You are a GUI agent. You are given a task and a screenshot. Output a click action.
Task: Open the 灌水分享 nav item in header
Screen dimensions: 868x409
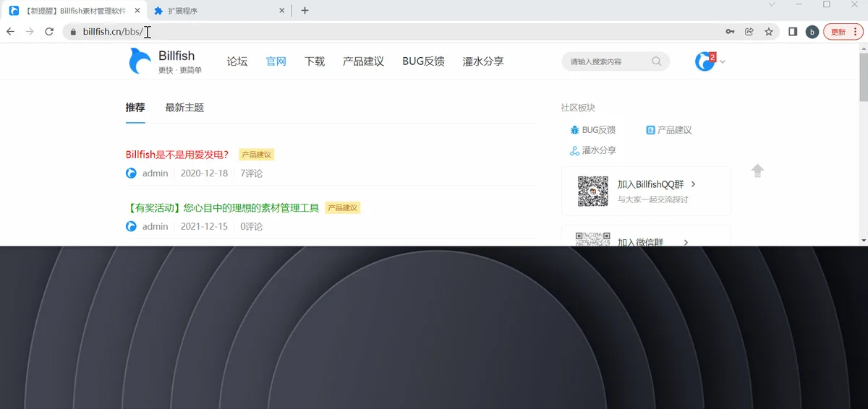(x=483, y=61)
